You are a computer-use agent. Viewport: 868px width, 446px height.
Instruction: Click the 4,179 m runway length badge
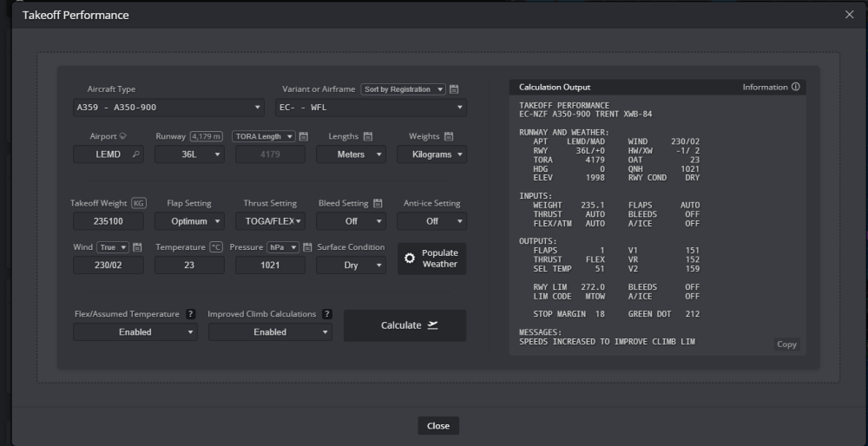207,136
